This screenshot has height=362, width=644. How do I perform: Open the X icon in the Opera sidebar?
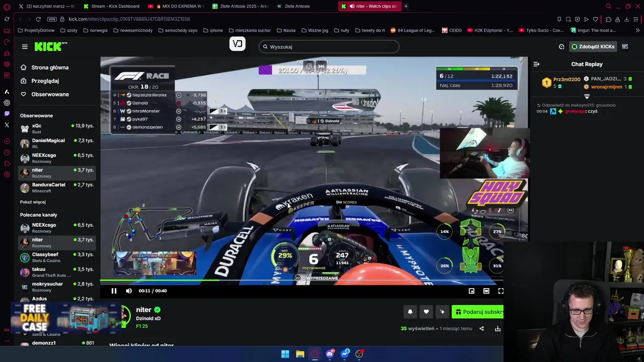[x=7, y=125]
